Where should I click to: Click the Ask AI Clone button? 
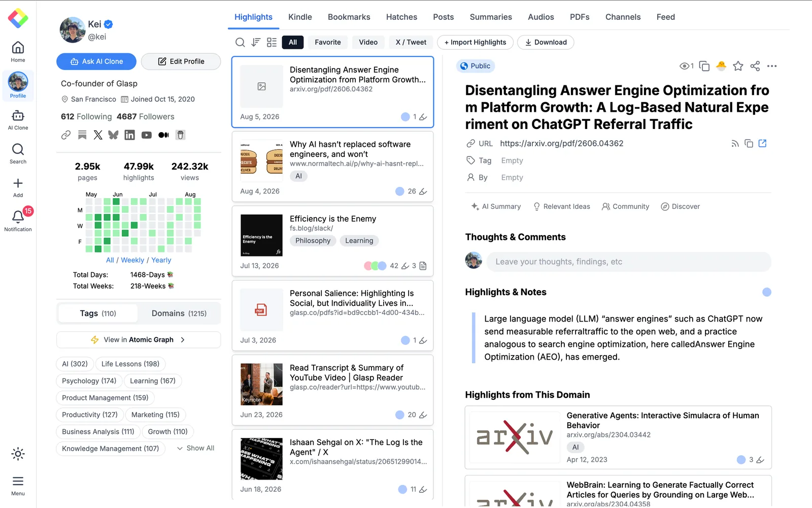click(x=96, y=61)
